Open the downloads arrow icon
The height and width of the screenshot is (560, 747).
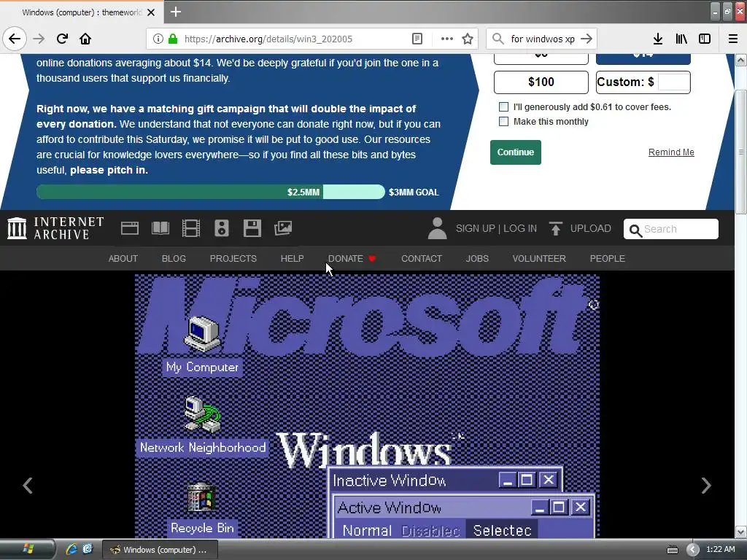pos(658,39)
